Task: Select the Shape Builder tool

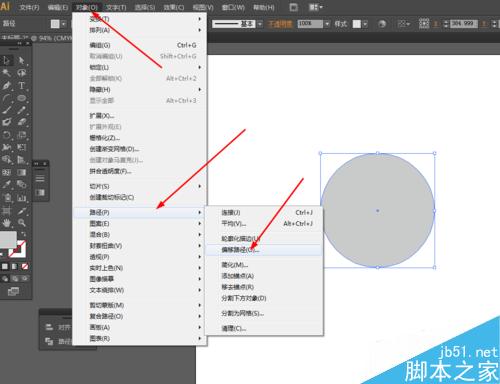Action: click(x=6, y=160)
